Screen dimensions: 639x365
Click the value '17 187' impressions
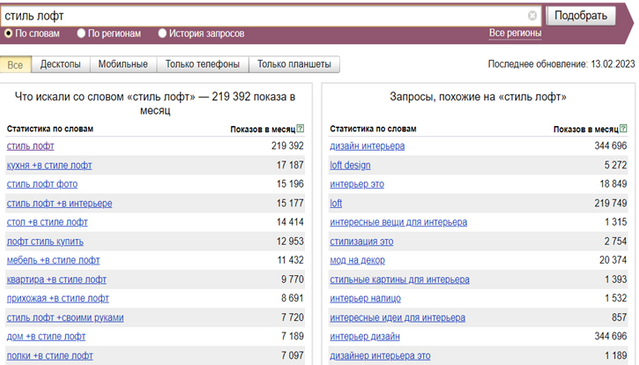(x=290, y=165)
